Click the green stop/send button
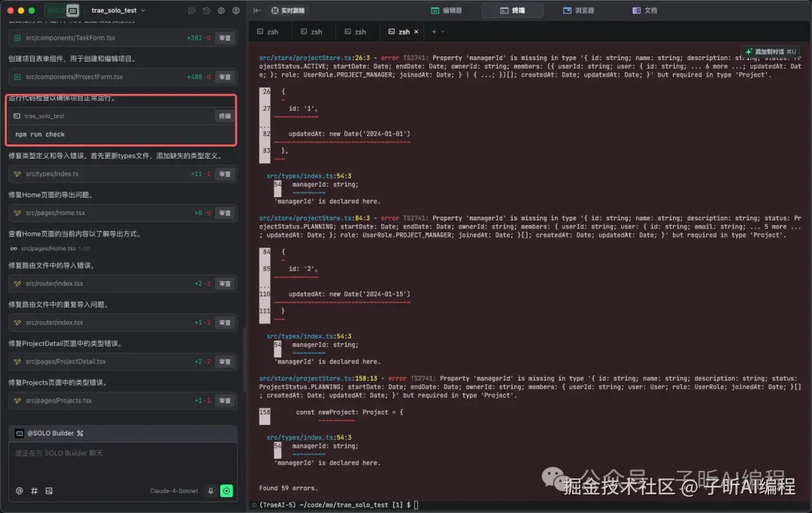The width and height of the screenshot is (812, 513). [227, 490]
